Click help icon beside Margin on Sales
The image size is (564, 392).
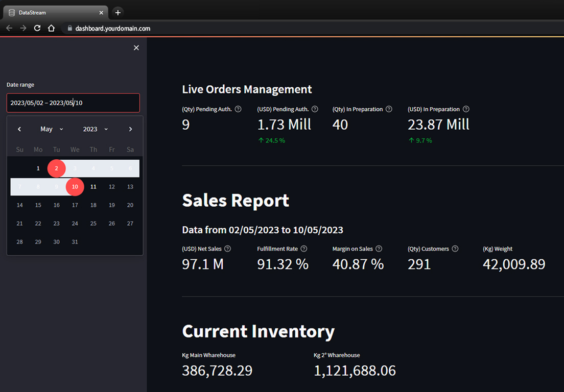379,249
